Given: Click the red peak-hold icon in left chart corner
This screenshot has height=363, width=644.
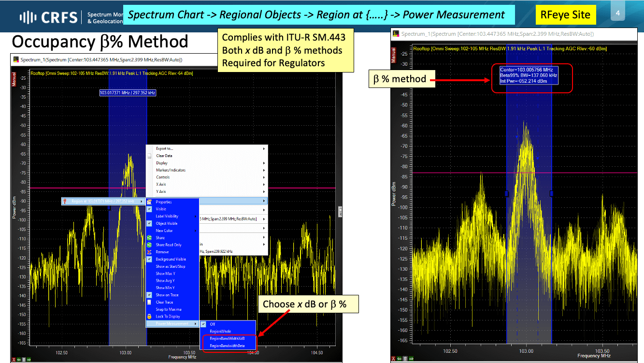Looking at the screenshot, I should click(x=14, y=359).
